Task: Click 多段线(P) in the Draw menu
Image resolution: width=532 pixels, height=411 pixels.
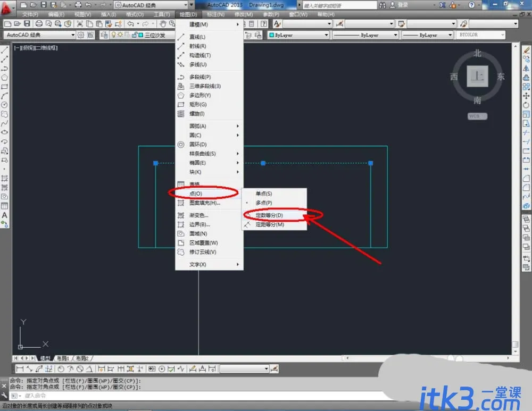Action: pos(209,77)
